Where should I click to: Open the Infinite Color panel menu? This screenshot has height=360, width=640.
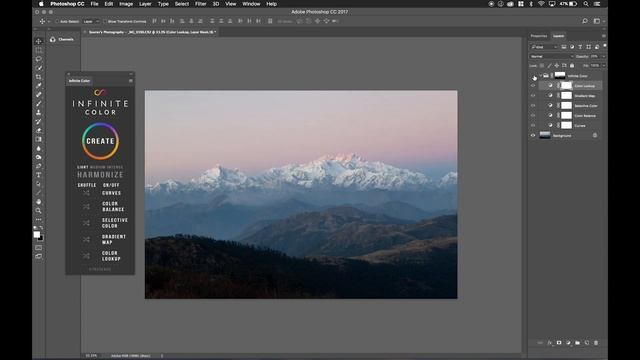click(131, 81)
